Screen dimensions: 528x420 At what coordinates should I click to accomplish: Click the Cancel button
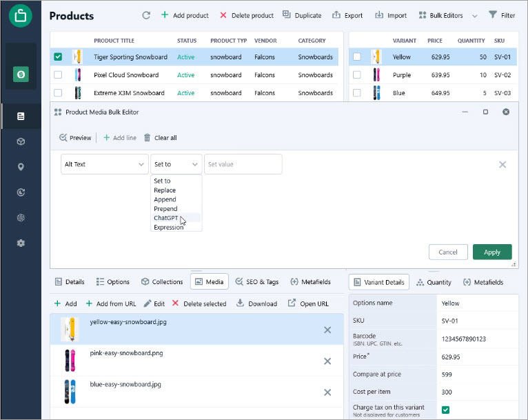point(448,252)
